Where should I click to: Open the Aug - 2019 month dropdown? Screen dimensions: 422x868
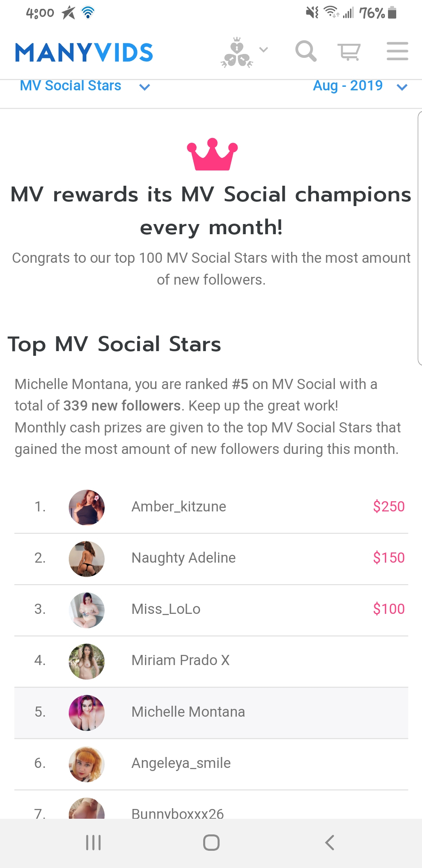(x=360, y=86)
